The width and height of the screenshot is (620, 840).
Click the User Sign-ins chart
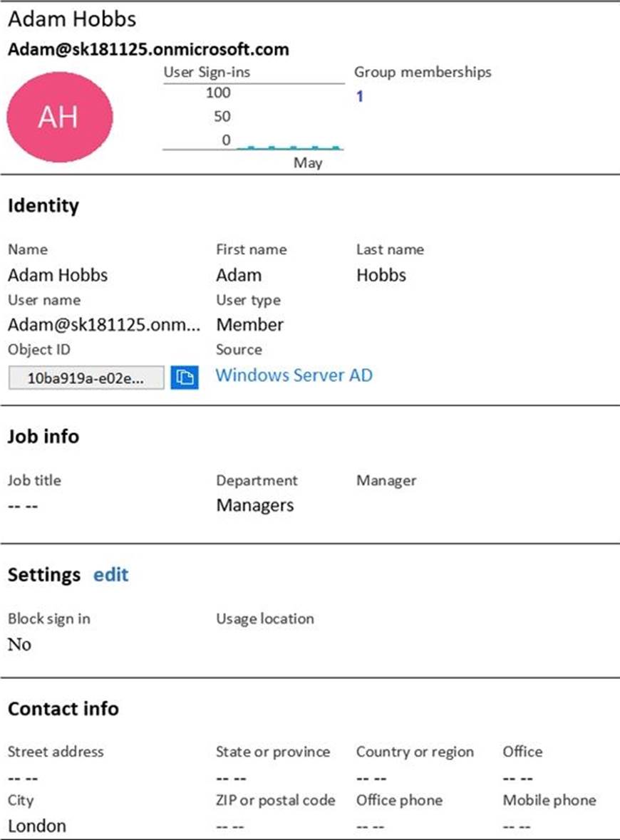tap(254, 118)
